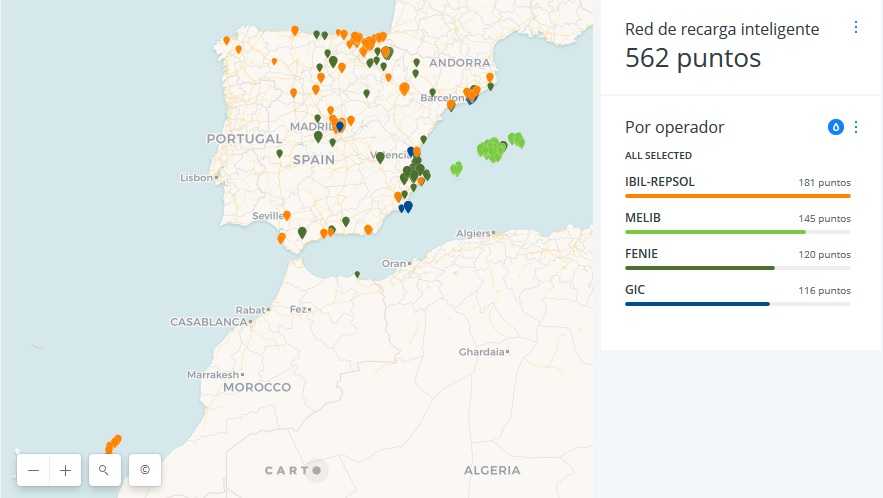Screen dimensions: 883x498
Task: Click the ANDORRA map label
Action: click(x=460, y=63)
